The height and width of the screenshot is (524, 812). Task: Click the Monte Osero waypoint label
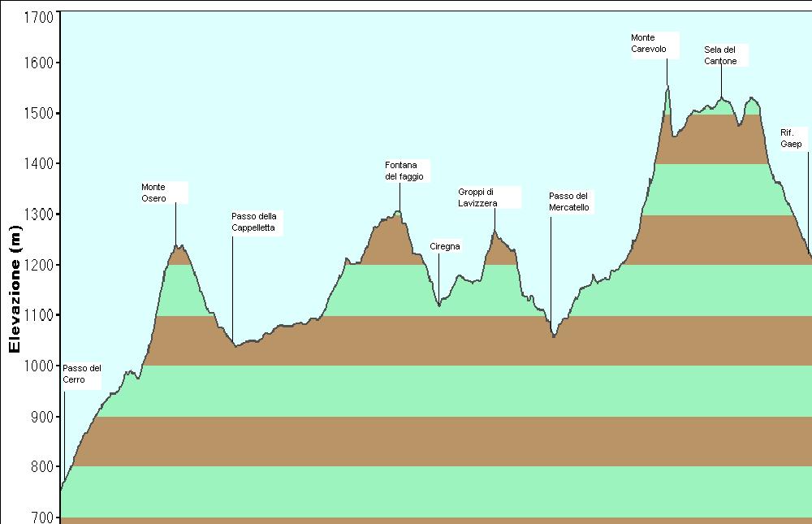pyautogui.click(x=153, y=193)
